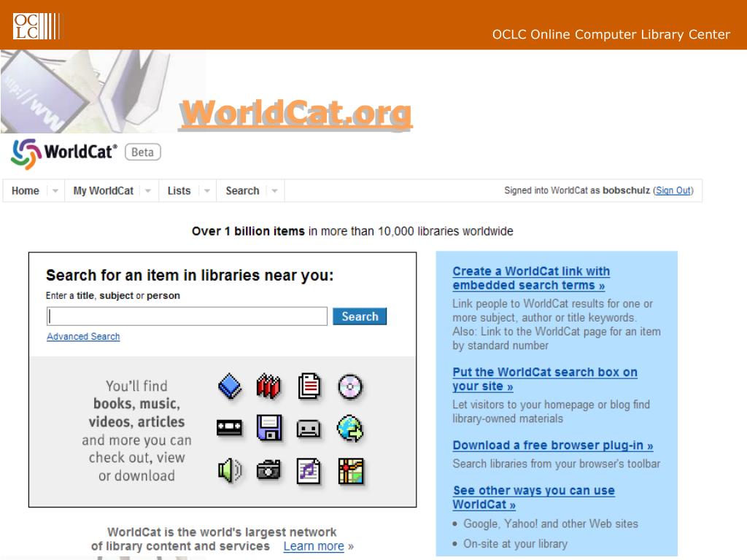Expand the My WorldCat dropdown arrow

tap(148, 191)
